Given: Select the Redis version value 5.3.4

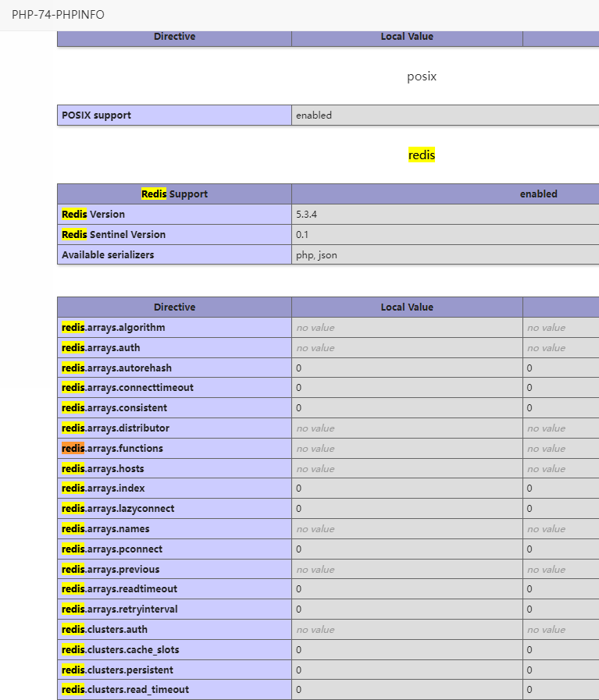Looking at the screenshot, I should 306,215.
